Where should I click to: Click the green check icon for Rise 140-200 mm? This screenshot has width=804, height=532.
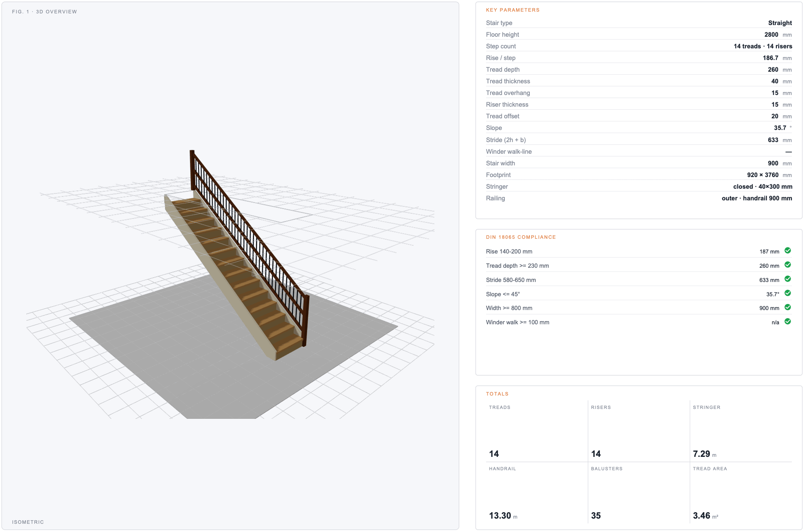click(788, 250)
